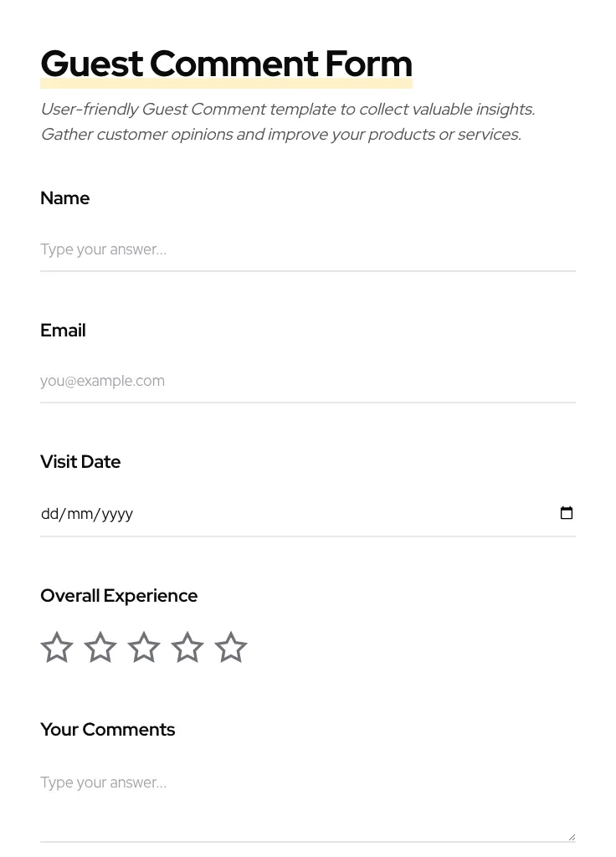Open the Visit Date calendar picker
The height and width of the screenshot is (857, 616).
pyautogui.click(x=567, y=513)
